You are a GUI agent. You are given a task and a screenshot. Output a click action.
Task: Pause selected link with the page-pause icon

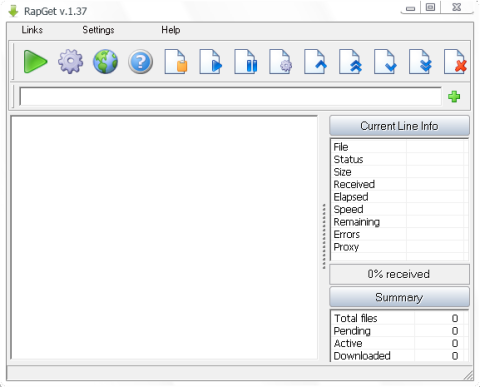[246, 62]
